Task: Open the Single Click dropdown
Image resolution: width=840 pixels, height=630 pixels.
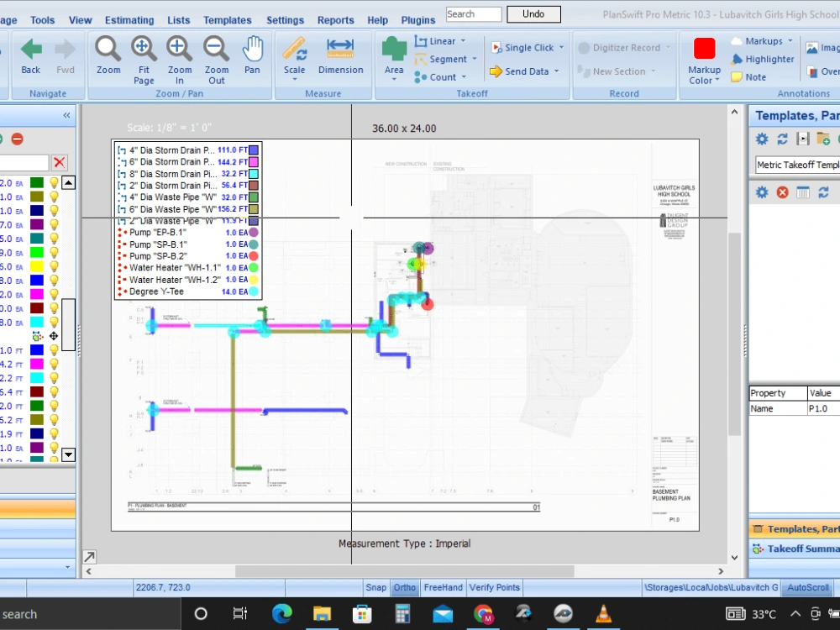Action: click(561, 48)
